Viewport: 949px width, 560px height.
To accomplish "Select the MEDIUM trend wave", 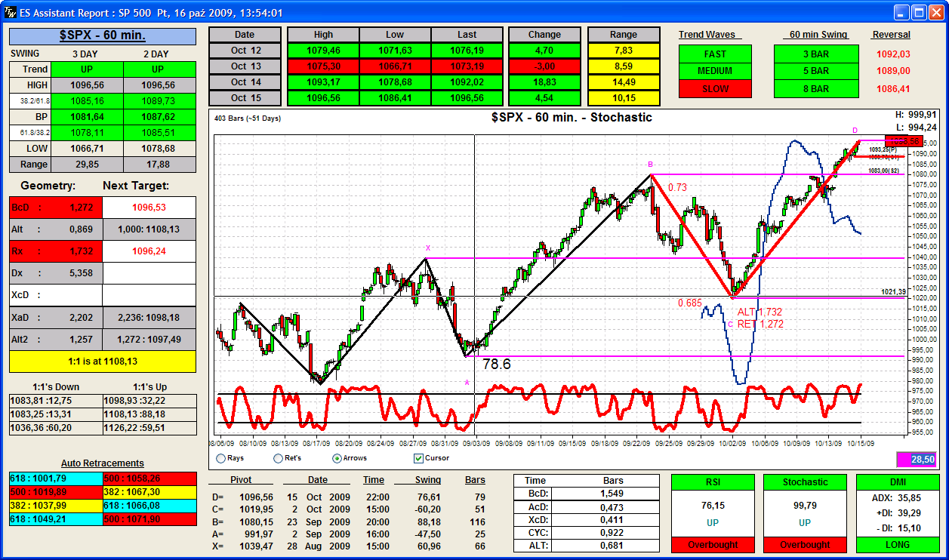I will pyautogui.click(x=715, y=71).
